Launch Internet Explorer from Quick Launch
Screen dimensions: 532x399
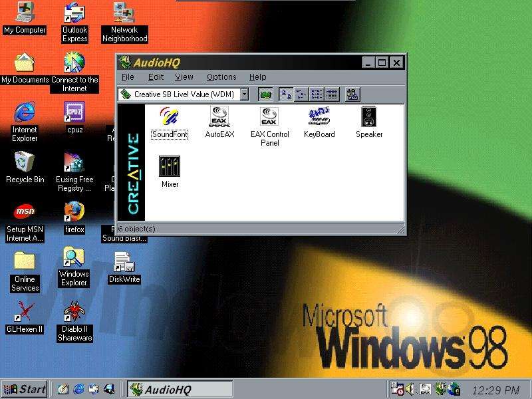(x=78, y=389)
